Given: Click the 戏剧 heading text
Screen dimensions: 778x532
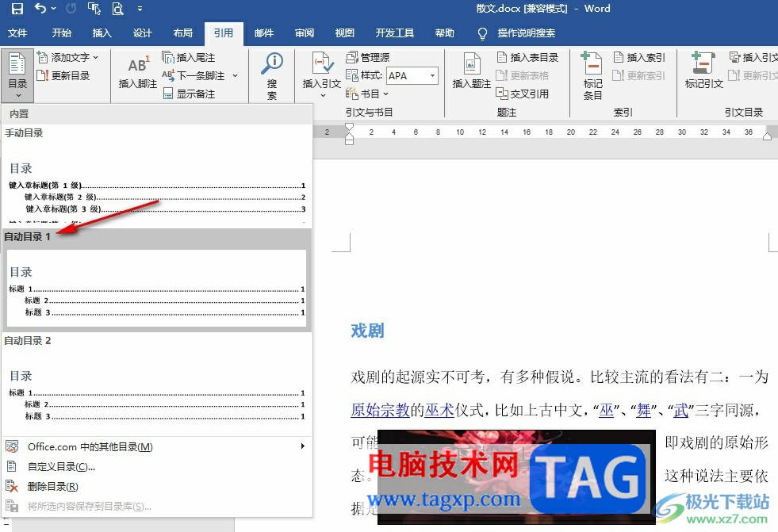Looking at the screenshot, I should point(368,330).
